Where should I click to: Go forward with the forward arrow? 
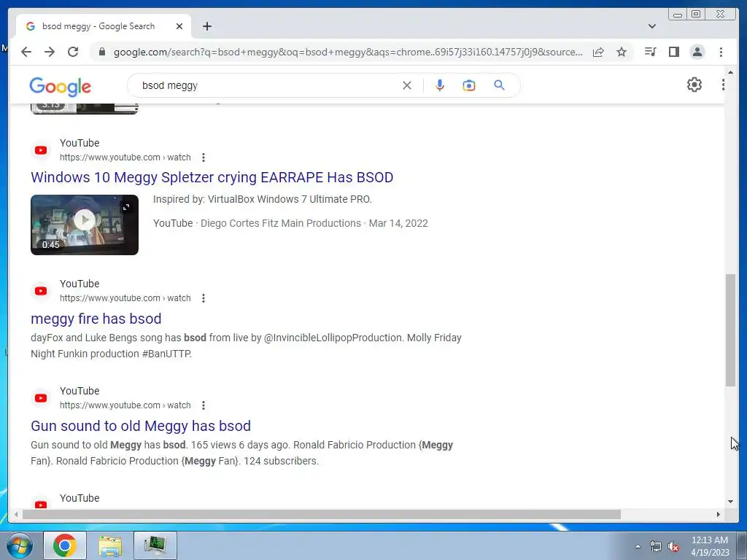click(50, 52)
